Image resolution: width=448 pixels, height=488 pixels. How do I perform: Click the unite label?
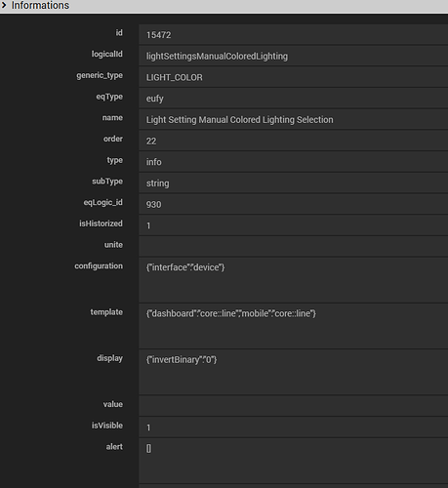(x=113, y=245)
